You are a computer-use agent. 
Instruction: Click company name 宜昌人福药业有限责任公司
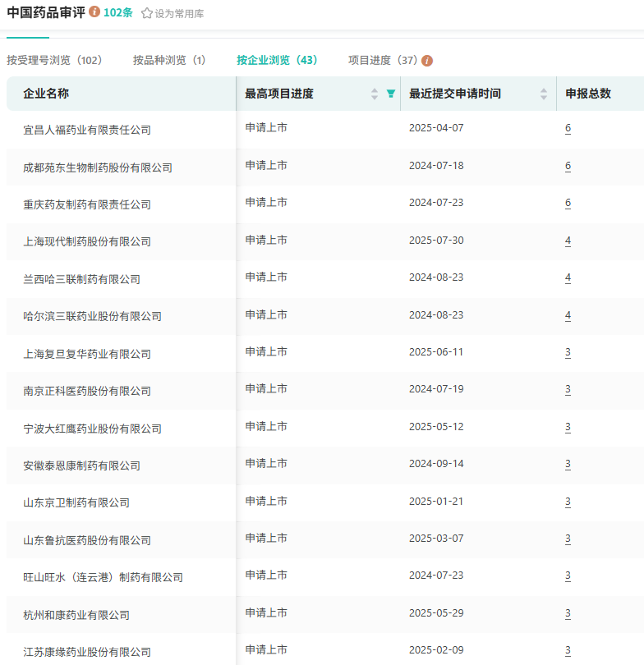tap(87, 130)
